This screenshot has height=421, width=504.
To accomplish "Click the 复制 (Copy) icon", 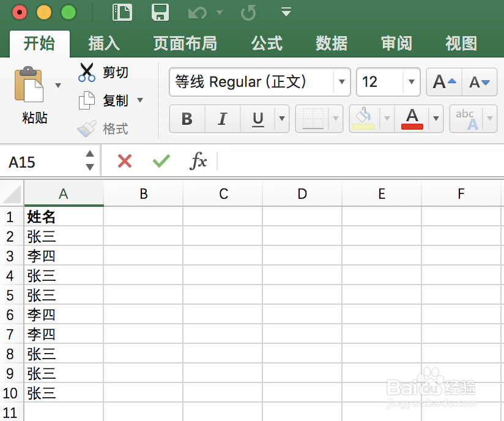I will point(86,100).
